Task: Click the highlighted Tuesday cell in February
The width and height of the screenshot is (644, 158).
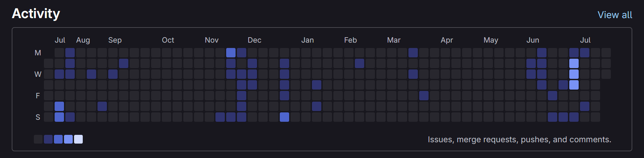Action: [x=360, y=63]
